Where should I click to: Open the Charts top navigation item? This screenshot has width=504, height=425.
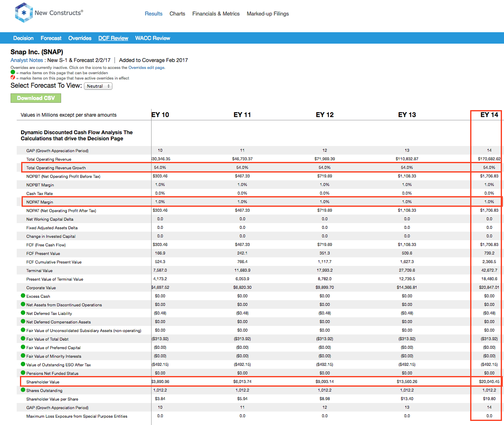coord(177,14)
